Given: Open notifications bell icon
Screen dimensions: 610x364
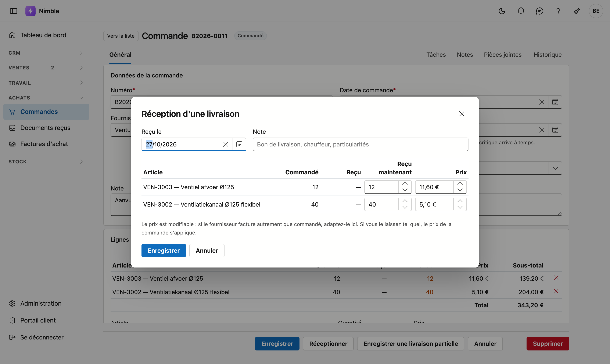Looking at the screenshot, I should (x=521, y=11).
